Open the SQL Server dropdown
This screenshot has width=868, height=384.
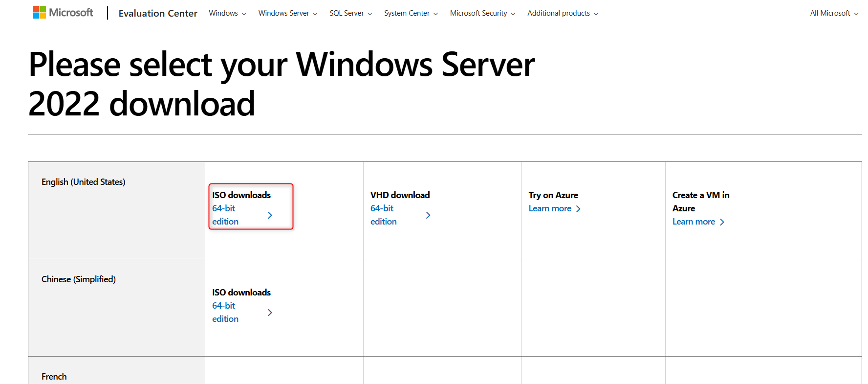[x=351, y=13]
